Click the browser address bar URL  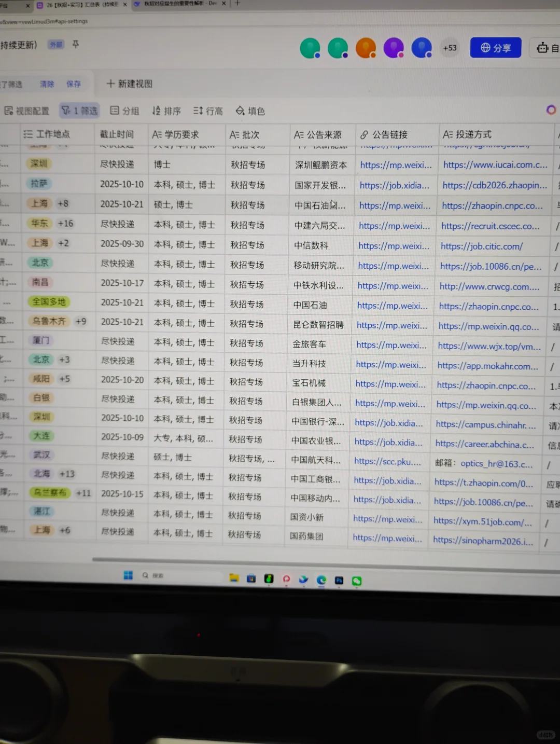[44, 21]
